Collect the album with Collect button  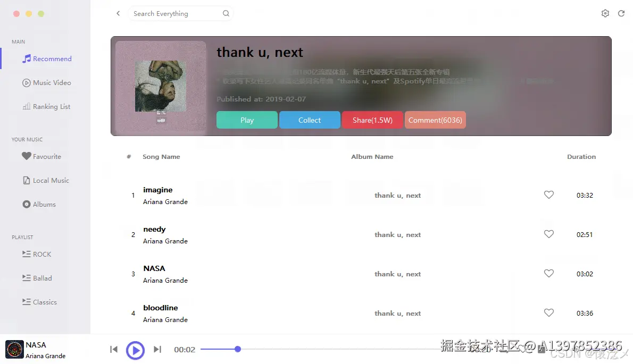310,120
